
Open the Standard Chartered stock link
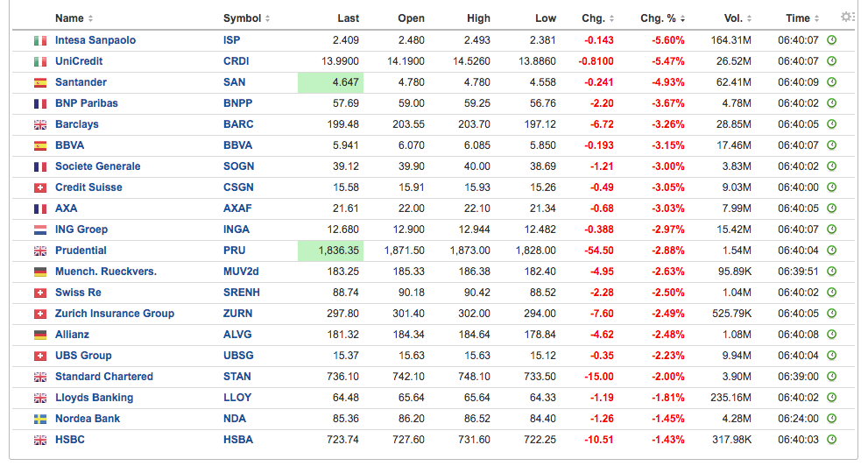tap(104, 377)
